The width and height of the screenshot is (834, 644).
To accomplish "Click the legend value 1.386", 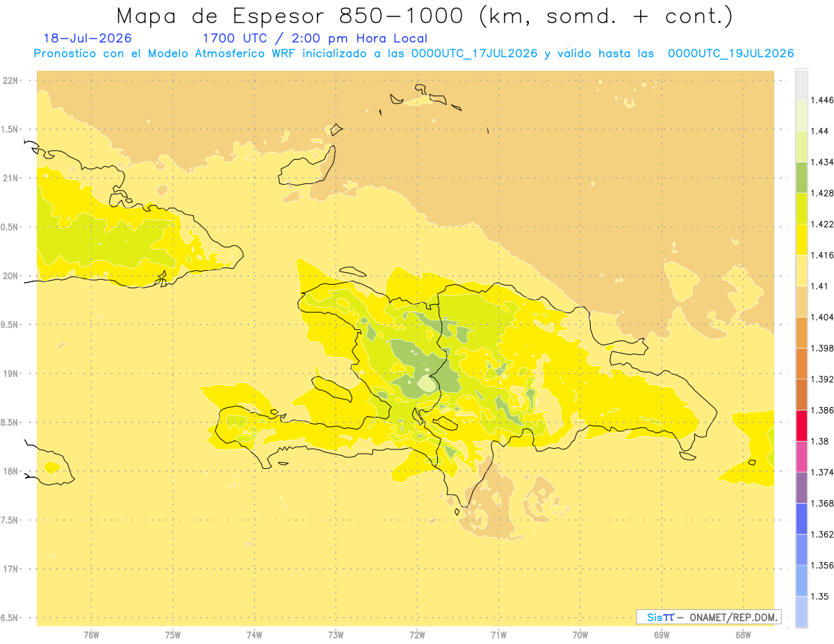I will pyautogui.click(x=821, y=410).
